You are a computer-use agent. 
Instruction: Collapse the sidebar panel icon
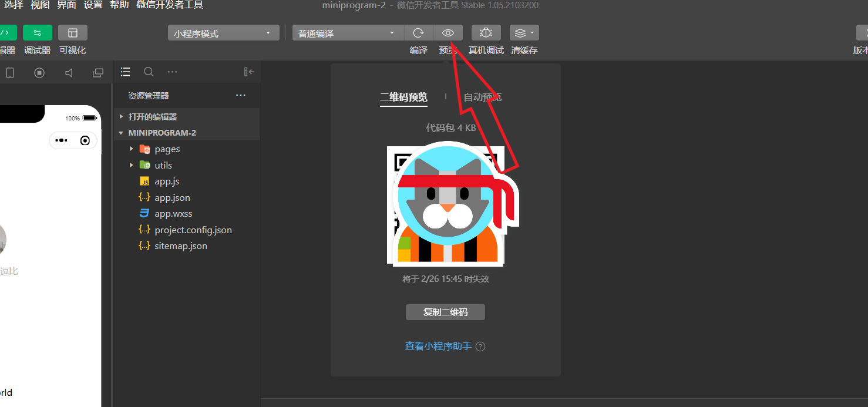pyautogui.click(x=249, y=72)
